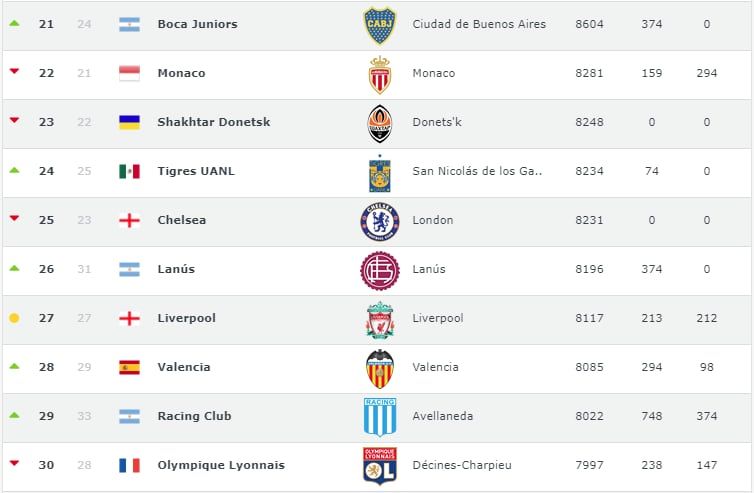754x493 pixels.
Task: Click the France flag beside Olympique Lyonnais
Action: [129, 465]
